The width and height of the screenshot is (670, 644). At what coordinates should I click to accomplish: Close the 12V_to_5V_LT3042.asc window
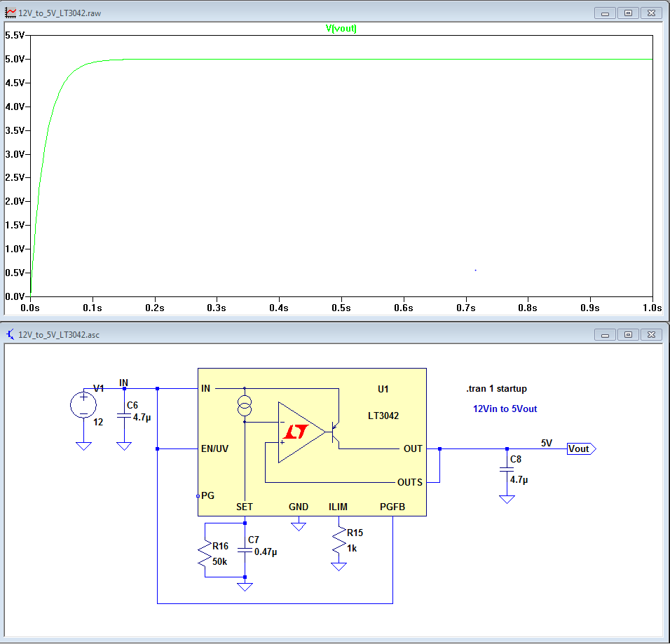point(651,334)
